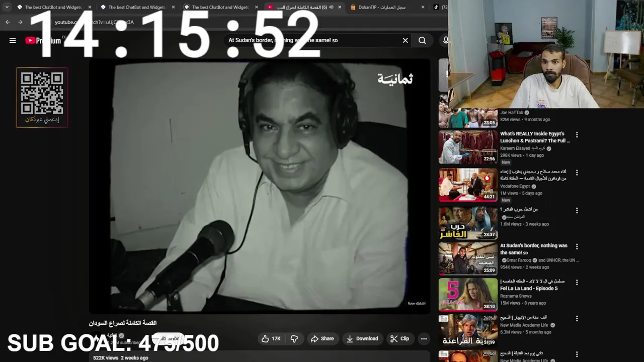The image size is (644, 362).
Task: Click the Arabic video title below the player
Action: pyautogui.click(x=123, y=323)
